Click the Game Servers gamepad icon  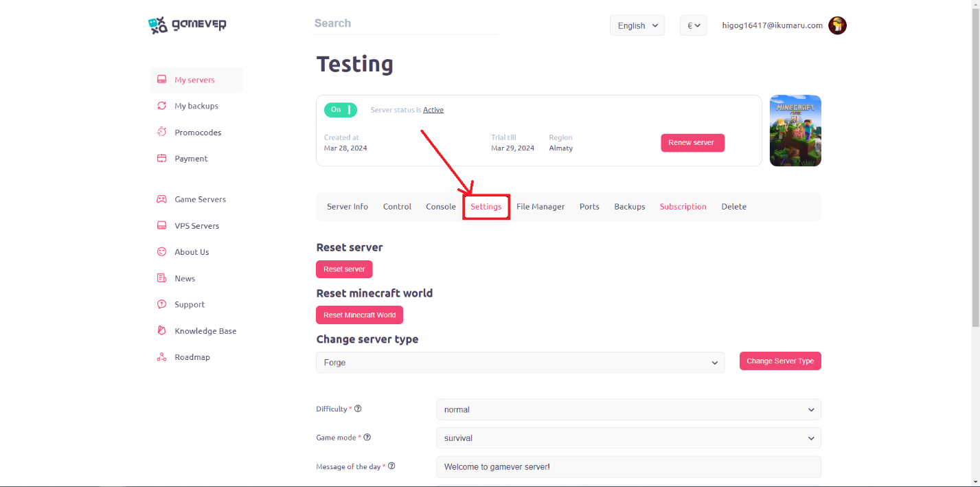(x=162, y=199)
